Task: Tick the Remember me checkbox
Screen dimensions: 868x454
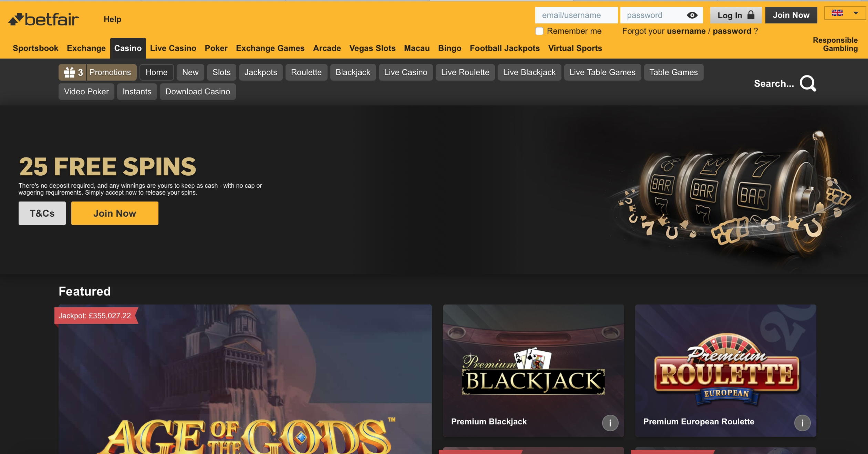Action: [539, 31]
